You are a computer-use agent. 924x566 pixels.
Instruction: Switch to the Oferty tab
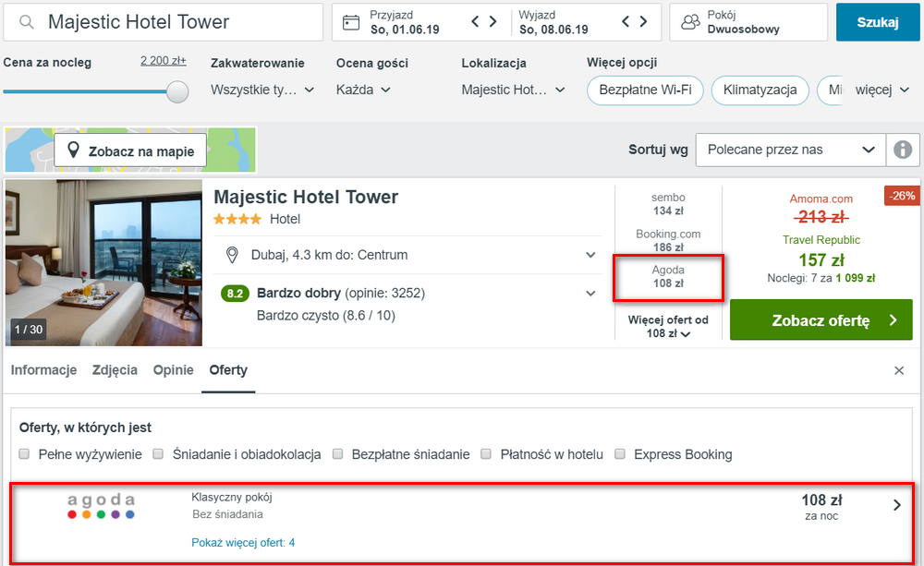(228, 370)
